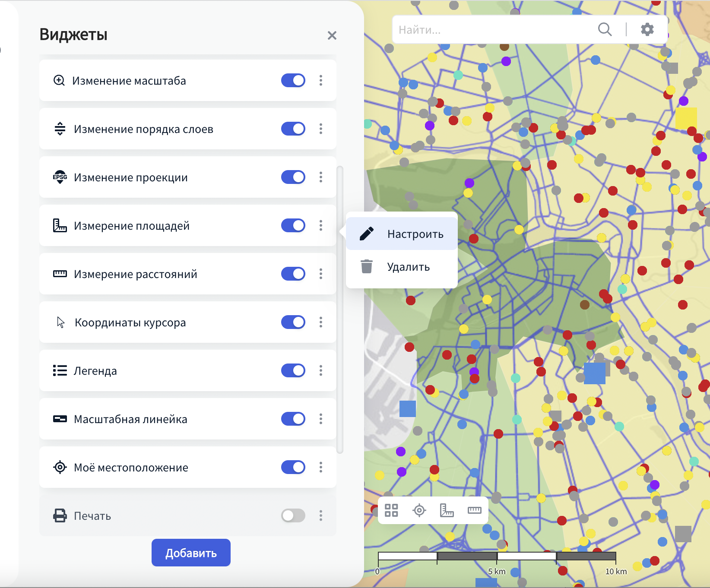The height and width of the screenshot is (588, 710).
Task: Expand more options for Моё местоположение
Action: (321, 467)
